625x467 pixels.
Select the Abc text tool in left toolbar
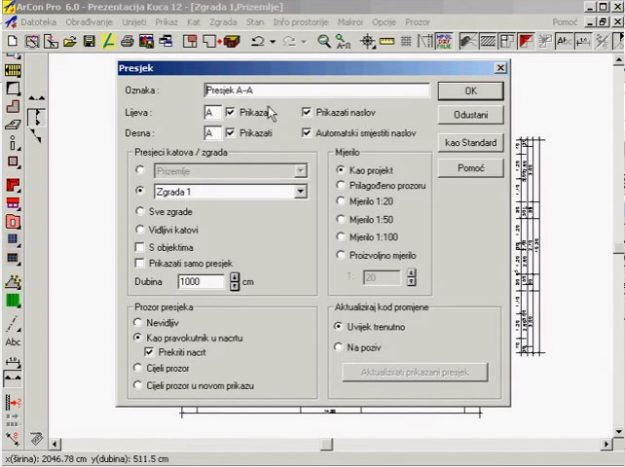pyautogui.click(x=13, y=341)
